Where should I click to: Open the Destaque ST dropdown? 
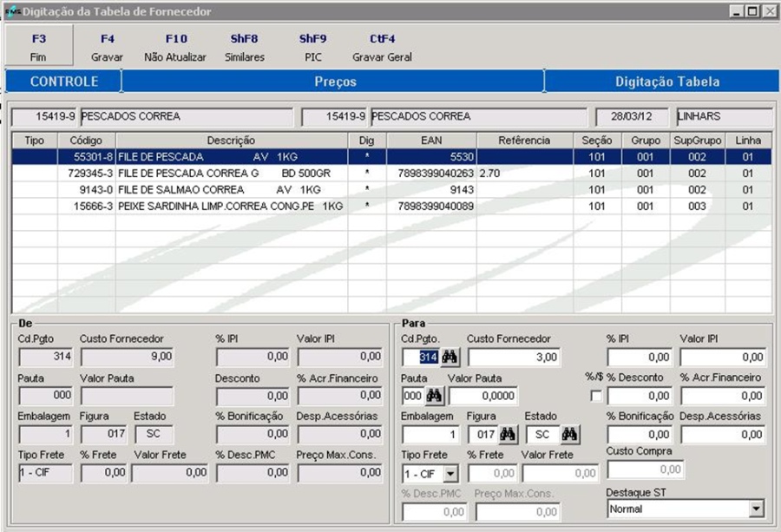point(756,509)
